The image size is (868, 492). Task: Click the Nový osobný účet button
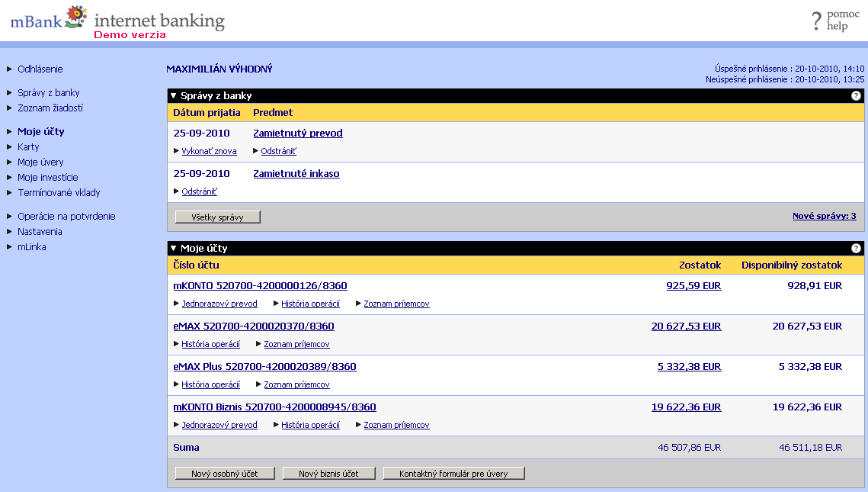pyautogui.click(x=225, y=474)
